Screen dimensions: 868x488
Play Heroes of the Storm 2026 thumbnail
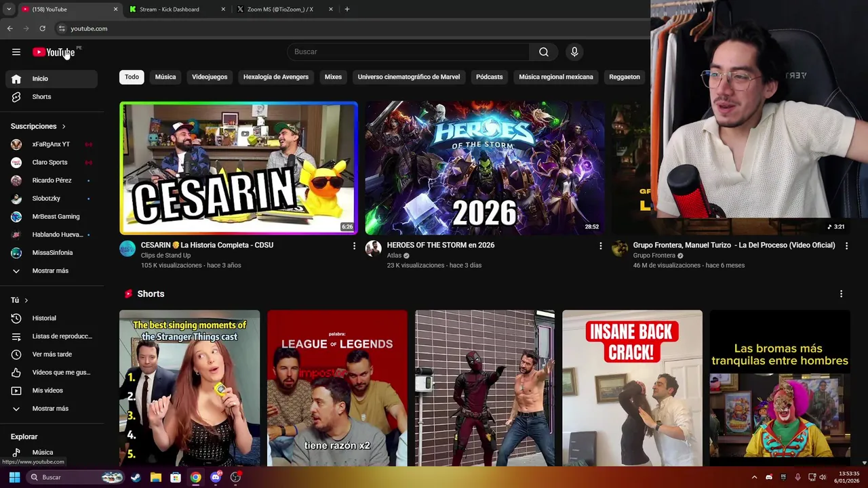pyautogui.click(x=484, y=168)
